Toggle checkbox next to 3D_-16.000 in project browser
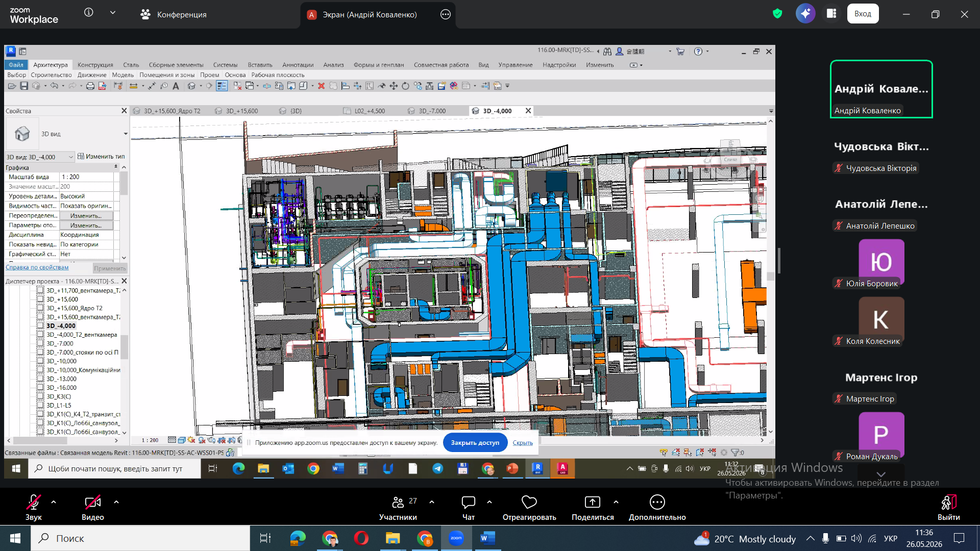Screen dimensions: 980x551 [x=40, y=388]
